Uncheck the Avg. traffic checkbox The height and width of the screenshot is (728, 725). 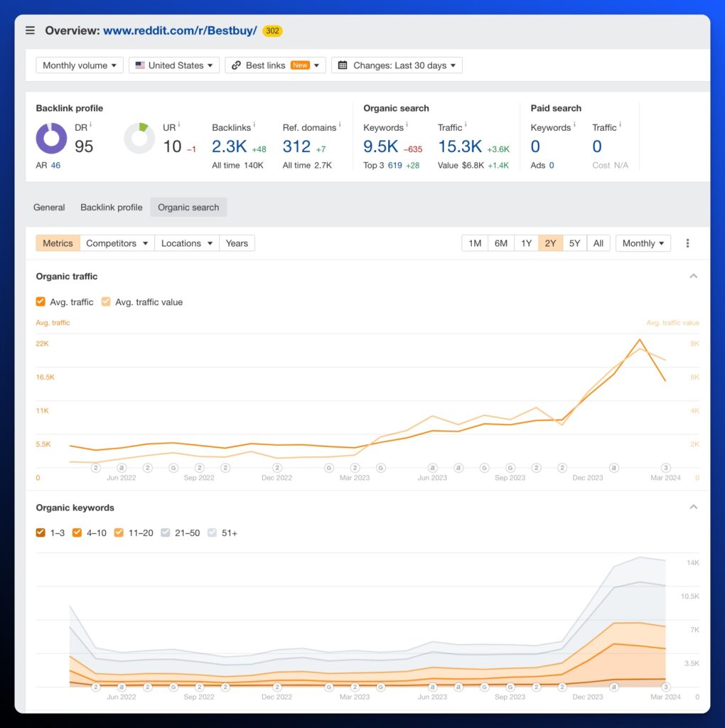tap(41, 302)
